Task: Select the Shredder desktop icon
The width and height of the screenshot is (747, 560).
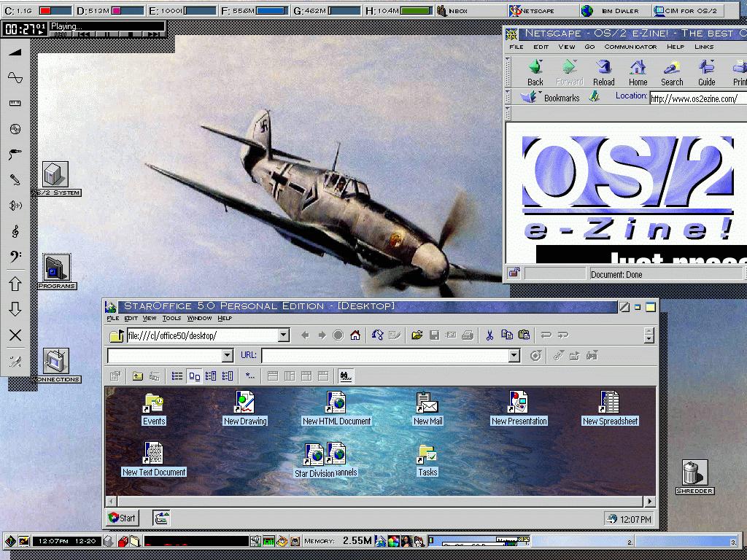Action: pyautogui.click(x=694, y=477)
